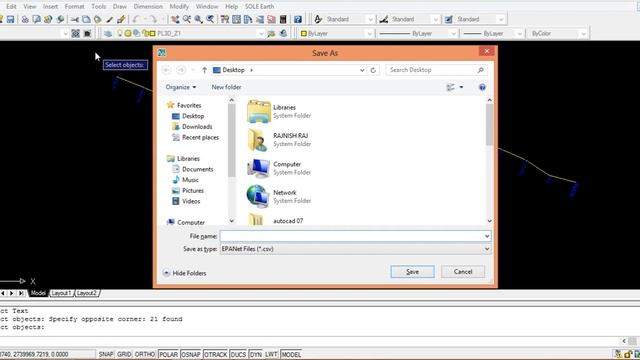Click the Zoom Previous icon

[210, 19]
